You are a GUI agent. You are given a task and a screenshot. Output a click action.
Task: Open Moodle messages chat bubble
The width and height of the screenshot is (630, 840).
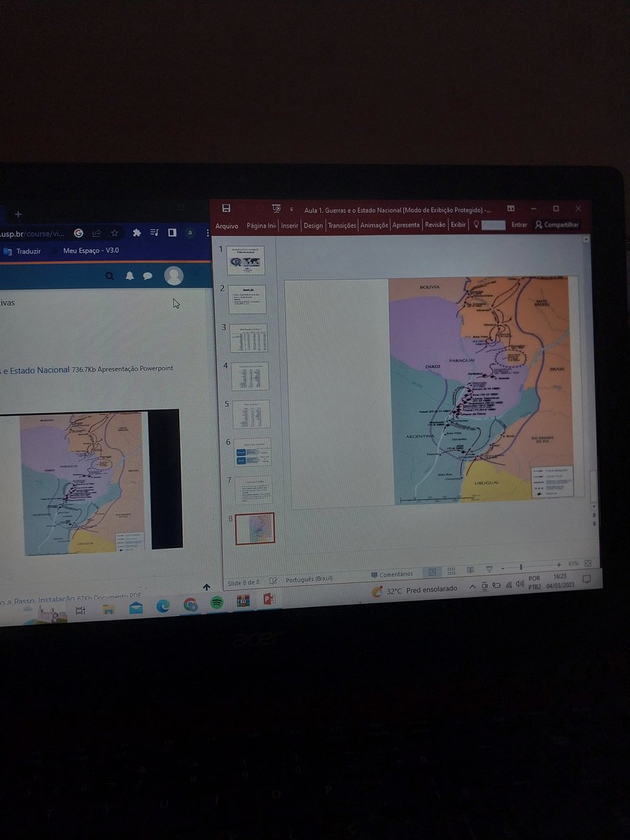(x=148, y=276)
